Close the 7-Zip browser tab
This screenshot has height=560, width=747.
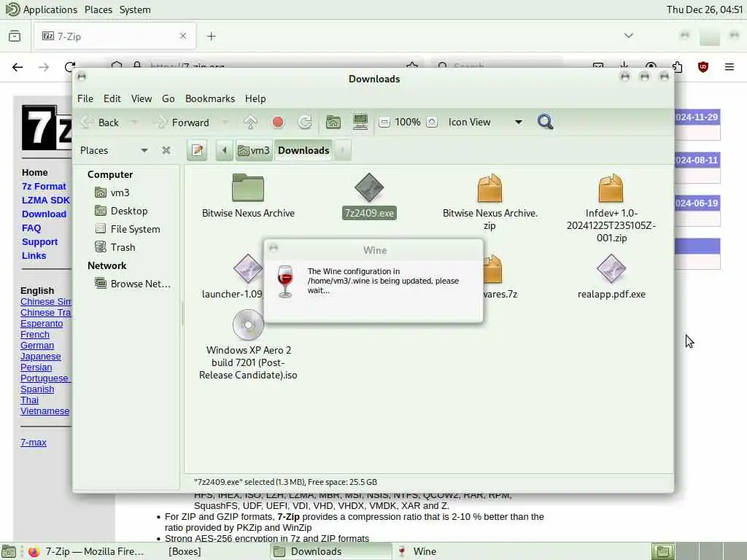183,36
